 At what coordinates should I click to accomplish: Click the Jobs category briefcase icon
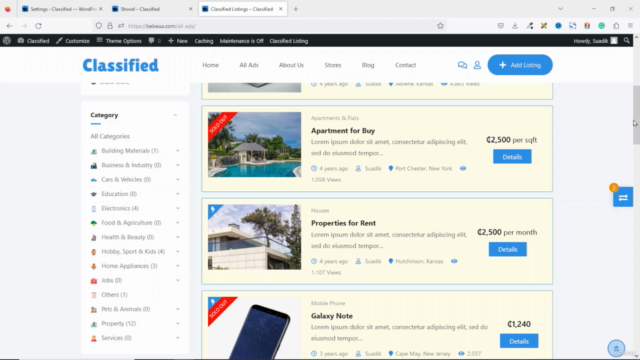(x=94, y=281)
